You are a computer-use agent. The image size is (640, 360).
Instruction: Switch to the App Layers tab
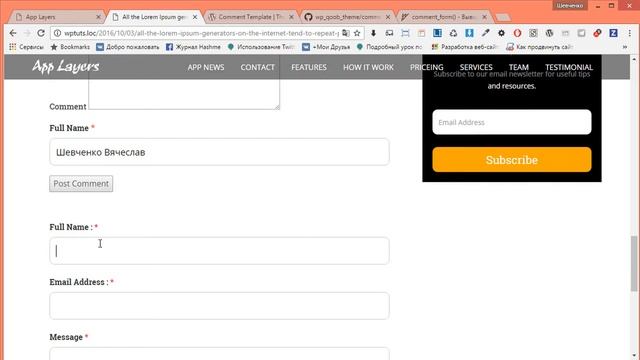(55, 17)
